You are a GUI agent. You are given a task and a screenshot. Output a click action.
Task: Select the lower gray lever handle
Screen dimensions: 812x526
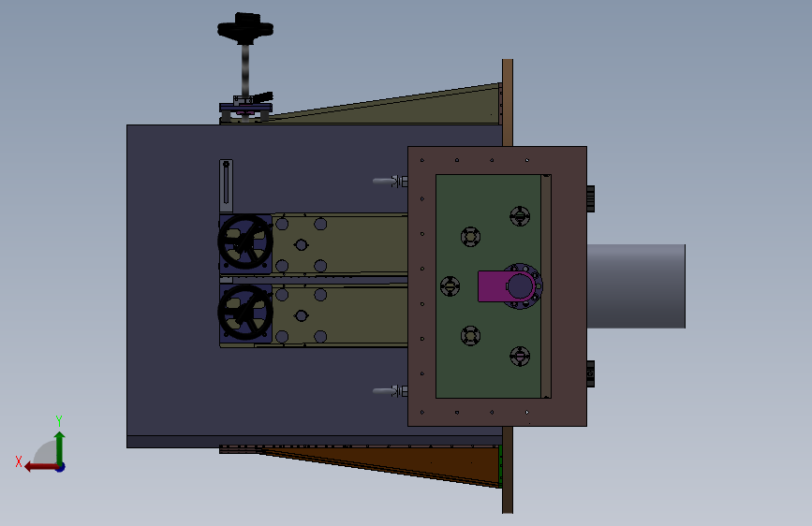[384, 391]
